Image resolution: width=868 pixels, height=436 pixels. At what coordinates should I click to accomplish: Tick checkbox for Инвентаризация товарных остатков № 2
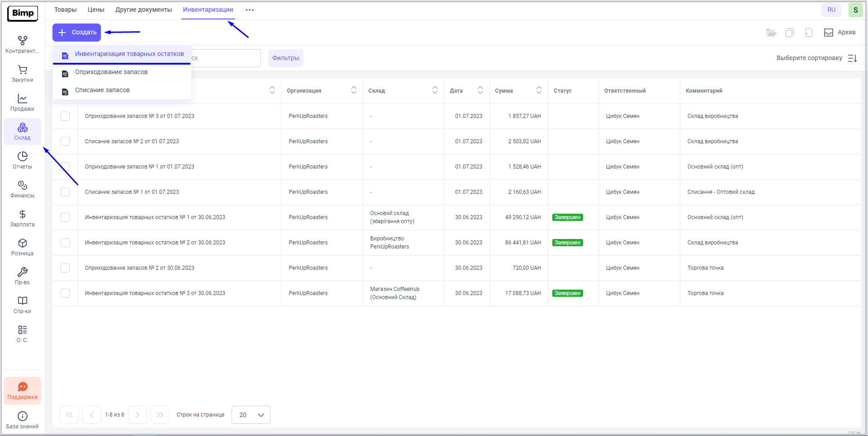(x=65, y=243)
